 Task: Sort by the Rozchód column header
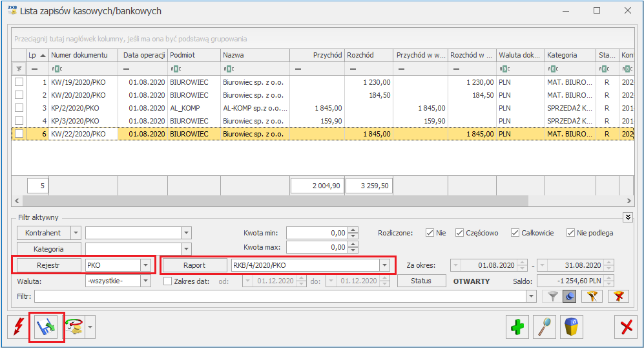point(369,55)
